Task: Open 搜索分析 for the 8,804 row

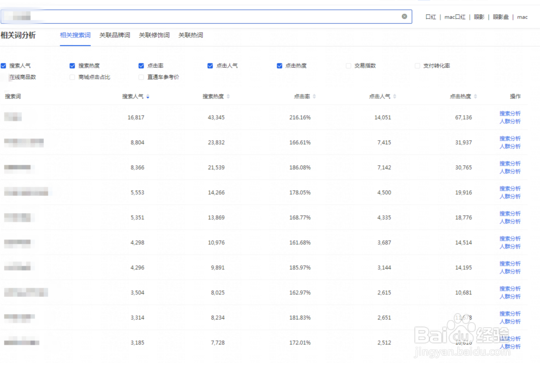Action: click(x=510, y=138)
